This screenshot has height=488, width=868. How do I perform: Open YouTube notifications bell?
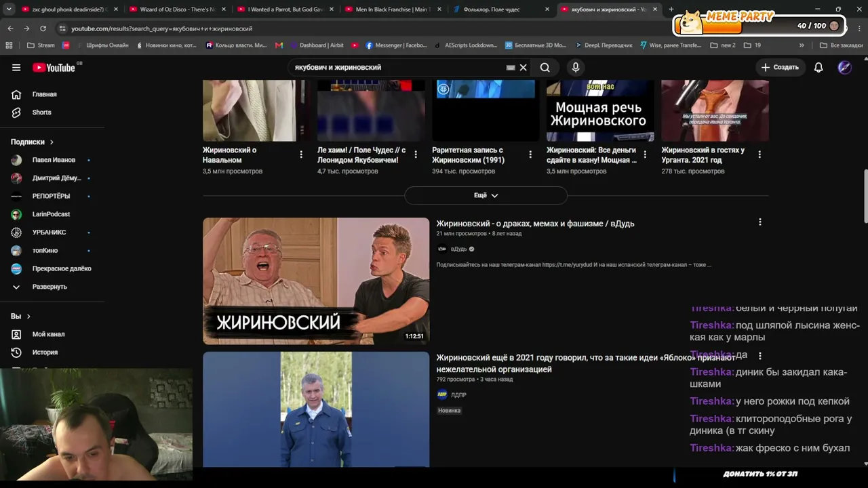click(x=818, y=67)
